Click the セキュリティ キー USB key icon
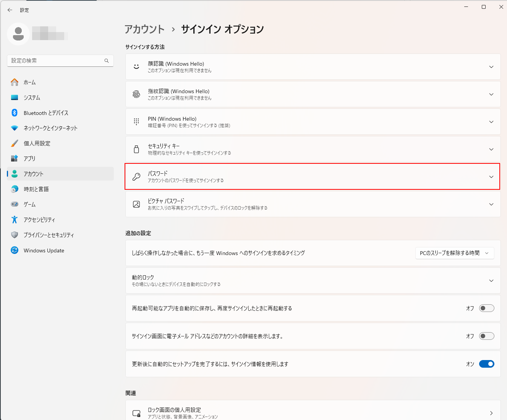This screenshot has width=507, height=420. [136, 149]
